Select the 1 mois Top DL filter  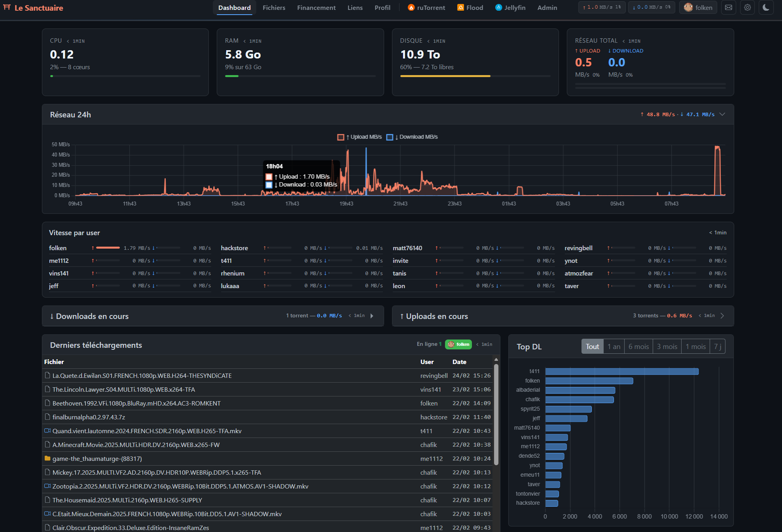695,346
